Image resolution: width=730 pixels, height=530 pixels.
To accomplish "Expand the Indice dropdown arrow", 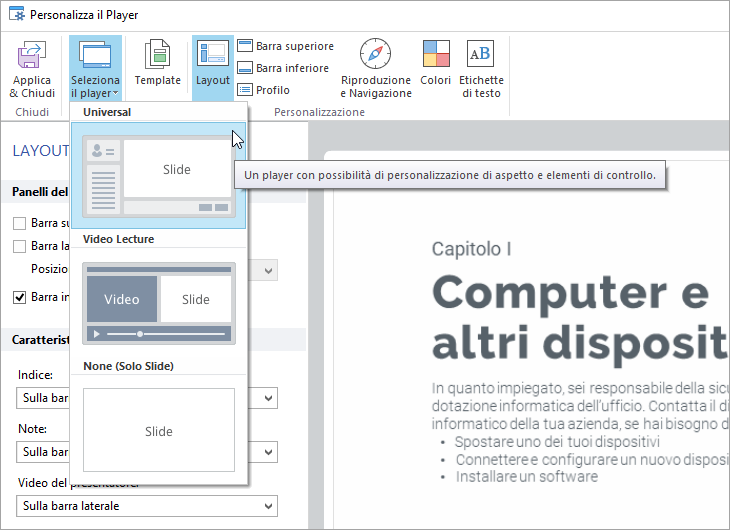I will 267,398.
